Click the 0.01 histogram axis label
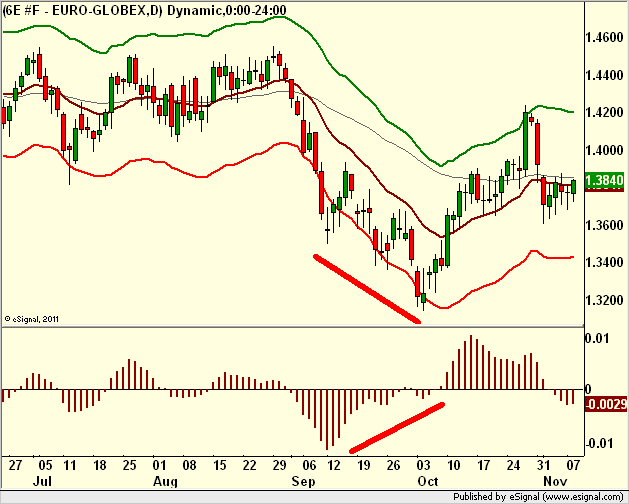Viewport: 629px width, 504px height. pyautogui.click(x=597, y=338)
